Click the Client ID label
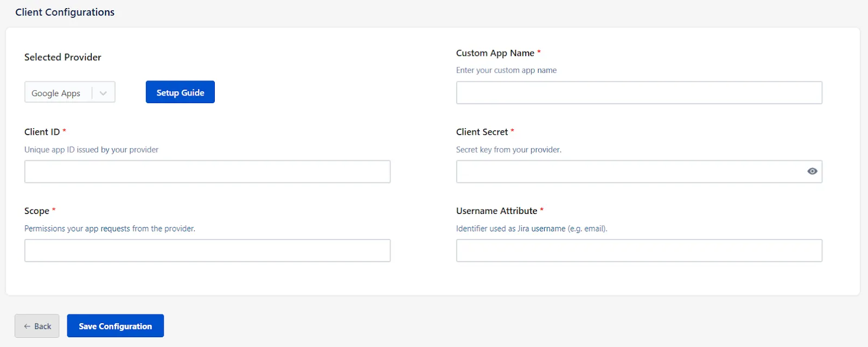This screenshot has height=347, width=868. [42, 132]
